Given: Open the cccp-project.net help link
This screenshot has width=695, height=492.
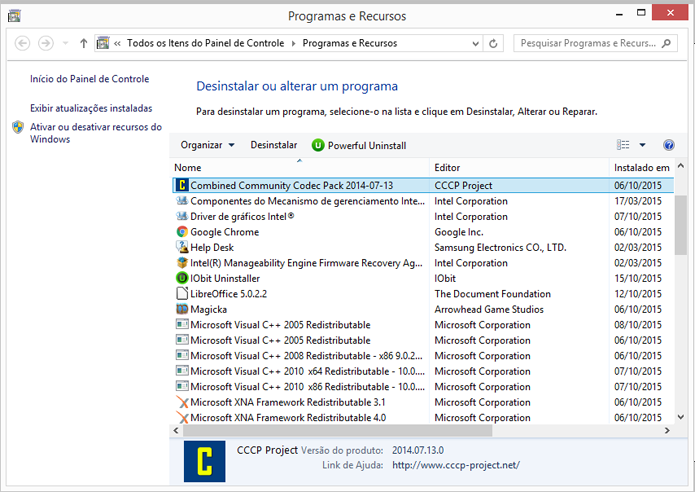Looking at the screenshot, I should tap(456, 465).
